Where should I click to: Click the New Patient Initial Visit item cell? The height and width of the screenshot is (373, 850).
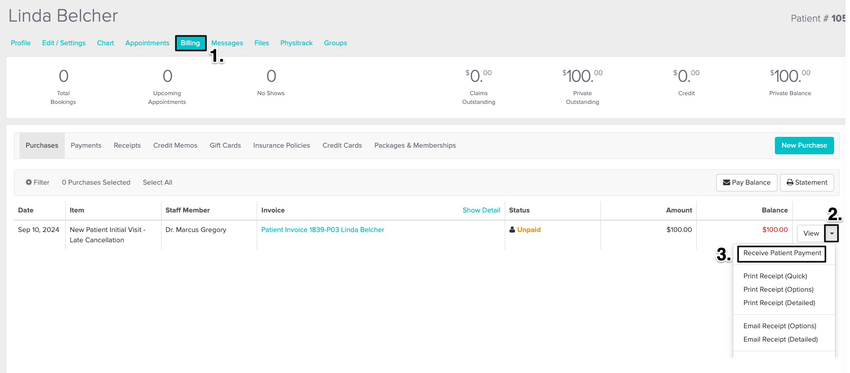point(107,235)
